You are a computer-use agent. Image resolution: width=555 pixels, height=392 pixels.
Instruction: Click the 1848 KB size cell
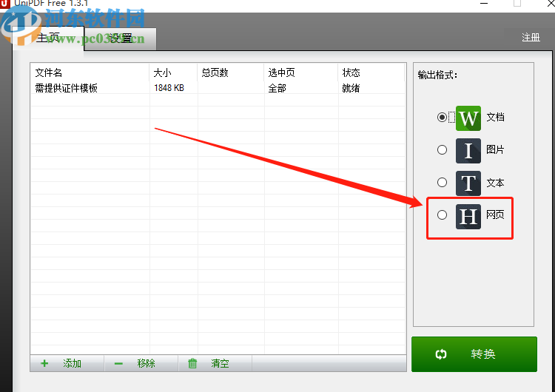click(x=169, y=88)
